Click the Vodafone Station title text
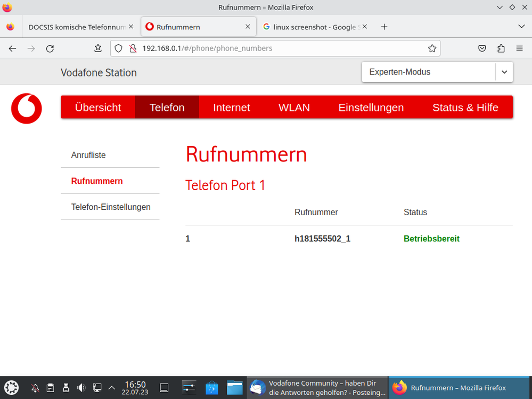This screenshot has width=532, height=399. point(99,72)
